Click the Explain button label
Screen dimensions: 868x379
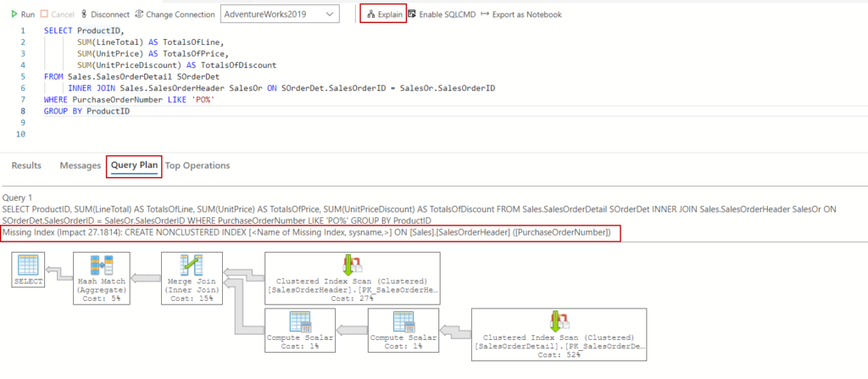tap(390, 14)
